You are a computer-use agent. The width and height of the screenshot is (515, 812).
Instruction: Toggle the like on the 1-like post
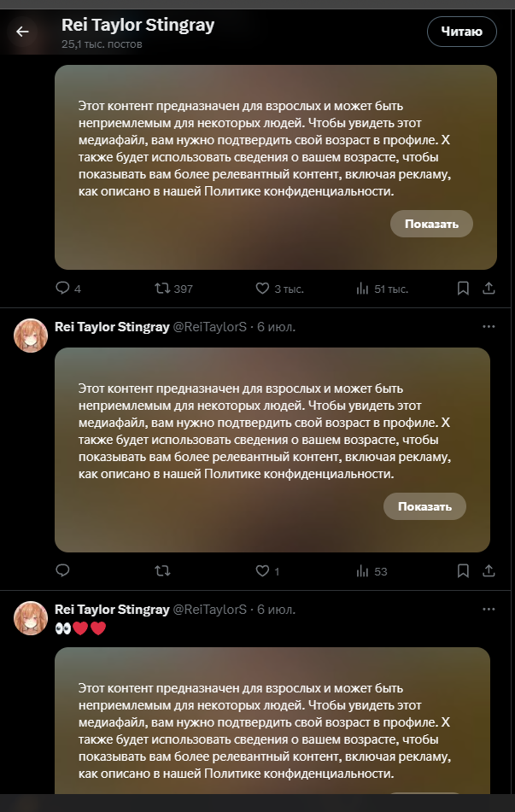pyautogui.click(x=263, y=570)
